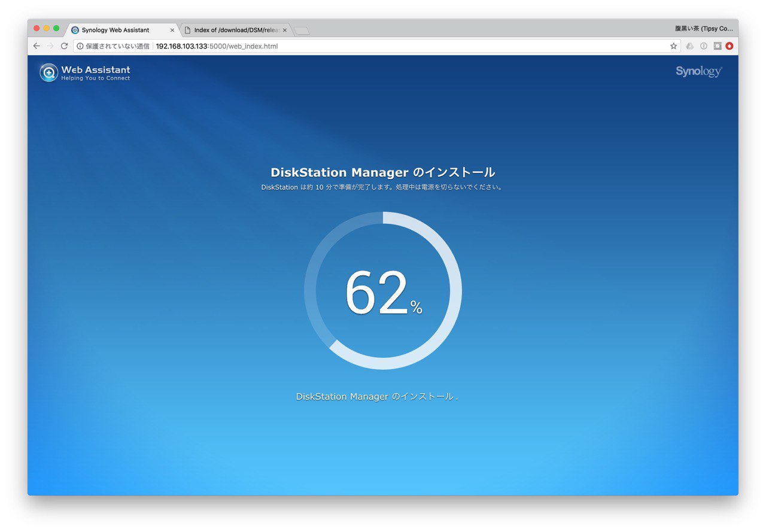This screenshot has width=766, height=532.
Task: Click the circular installation progress ring
Action: (x=383, y=291)
